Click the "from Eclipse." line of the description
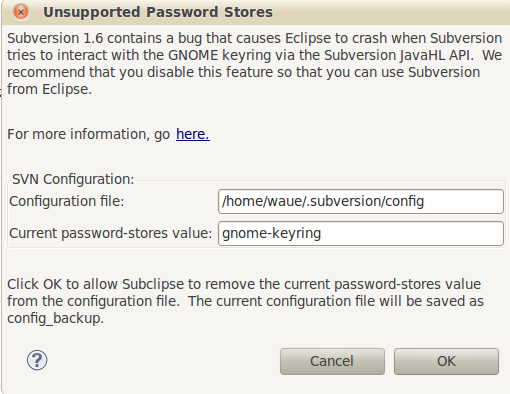 tap(49, 89)
